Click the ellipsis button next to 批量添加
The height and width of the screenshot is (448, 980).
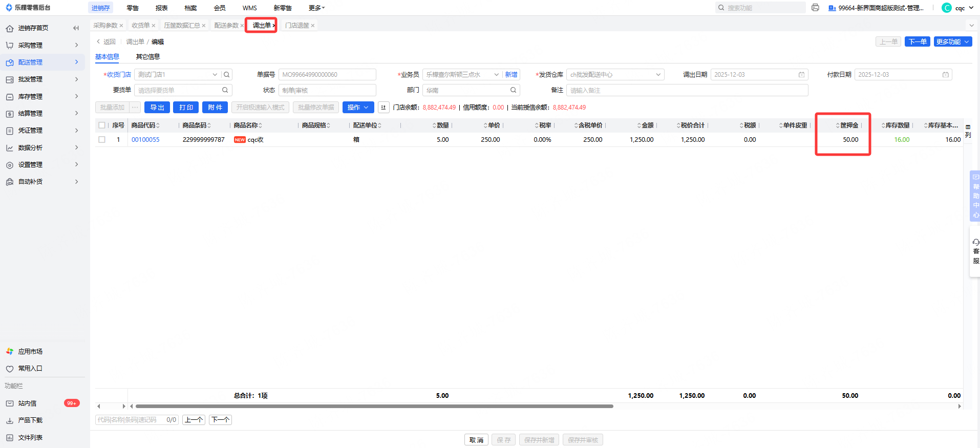tap(135, 108)
